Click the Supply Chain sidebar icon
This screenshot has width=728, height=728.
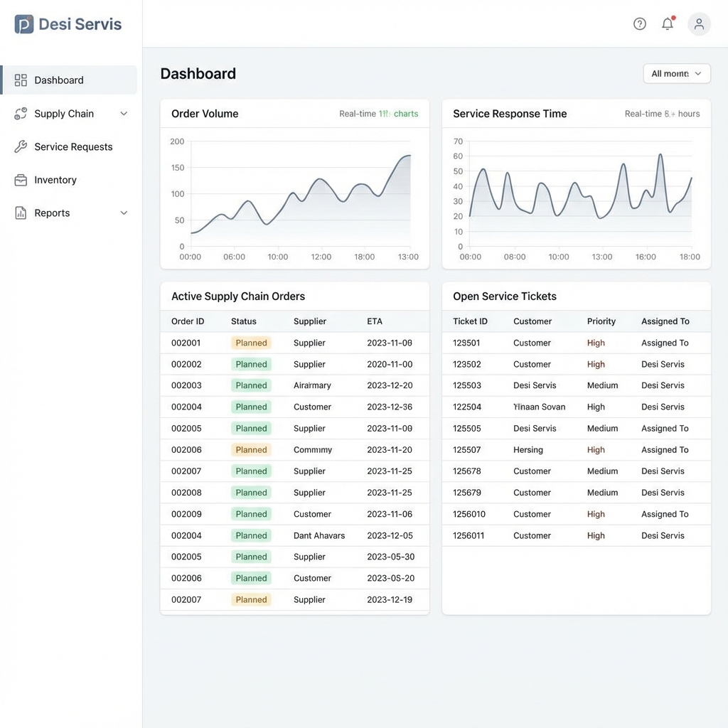[x=21, y=114]
